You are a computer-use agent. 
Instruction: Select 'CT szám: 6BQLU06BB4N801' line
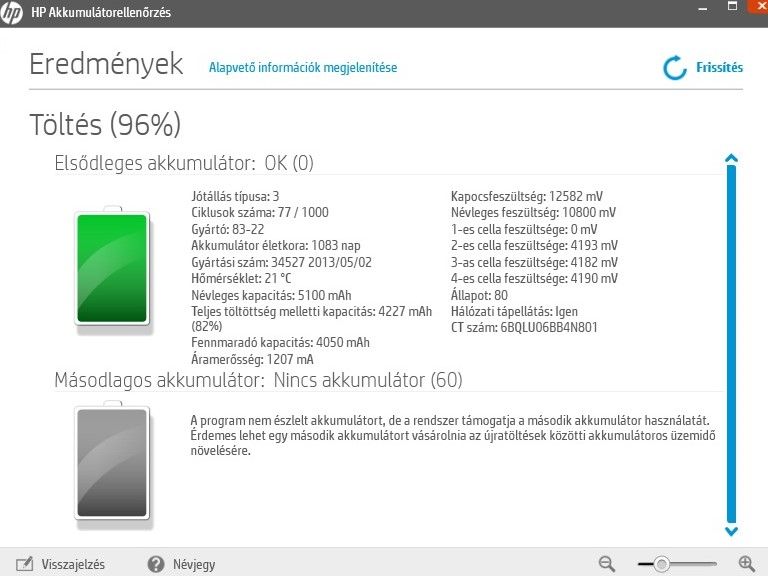pos(524,327)
